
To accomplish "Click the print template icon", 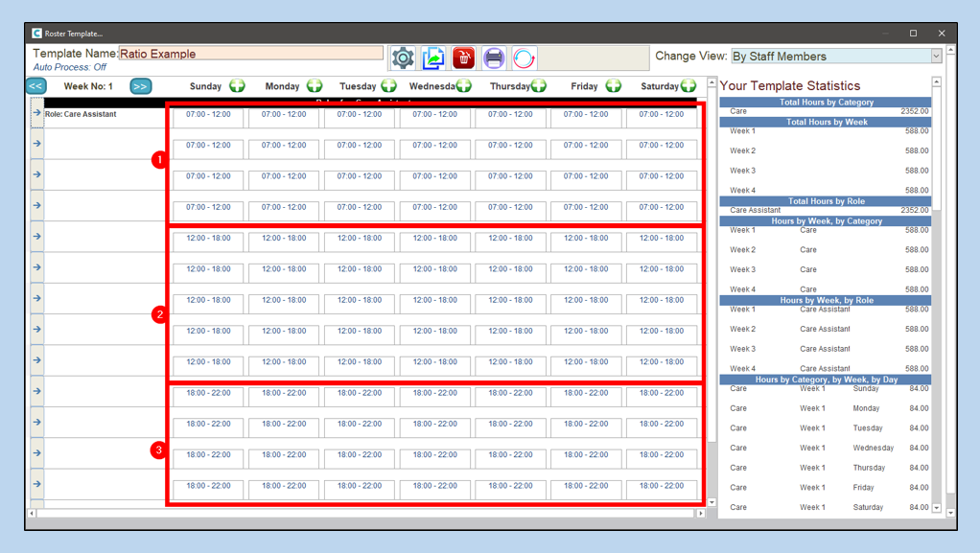I will coord(494,58).
